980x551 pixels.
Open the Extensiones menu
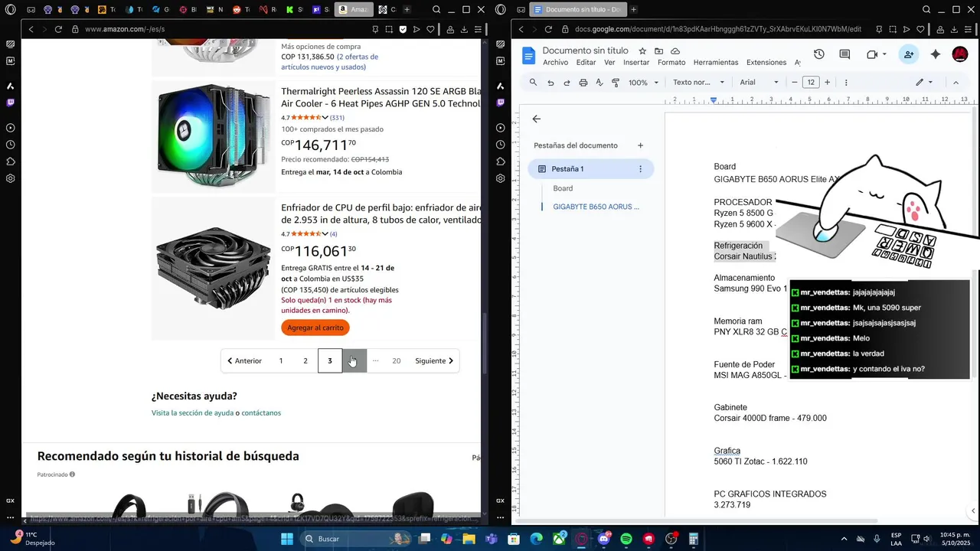pyautogui.click(x=766, y=63)
